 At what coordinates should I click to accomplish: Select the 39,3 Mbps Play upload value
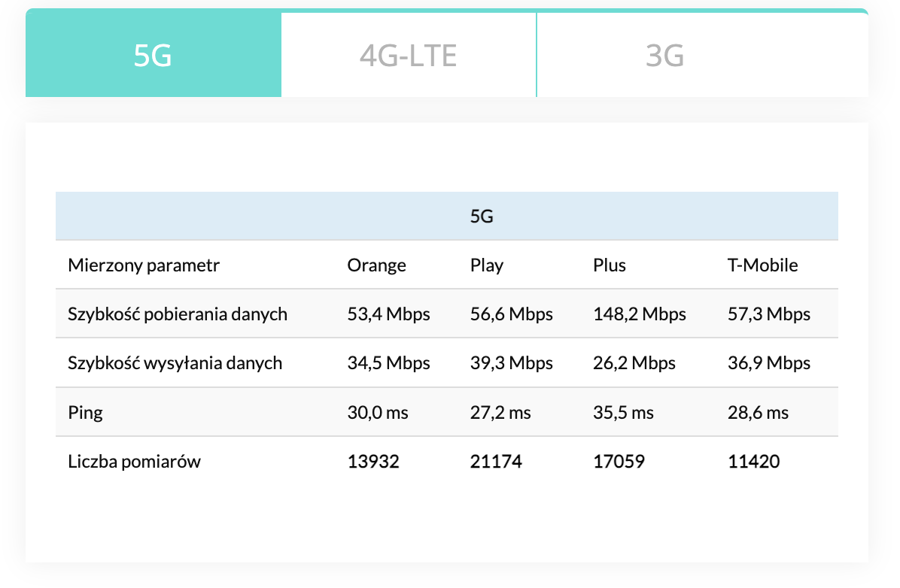[x=512, y=363]
